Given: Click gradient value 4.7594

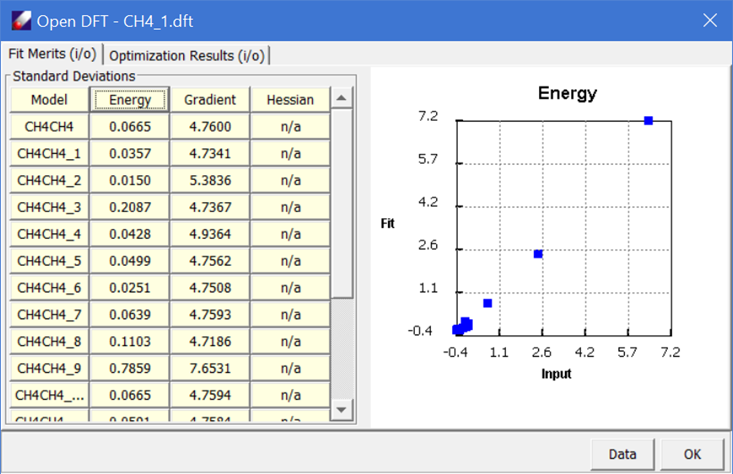Looking at the screenshot, I should pos(210,395).
